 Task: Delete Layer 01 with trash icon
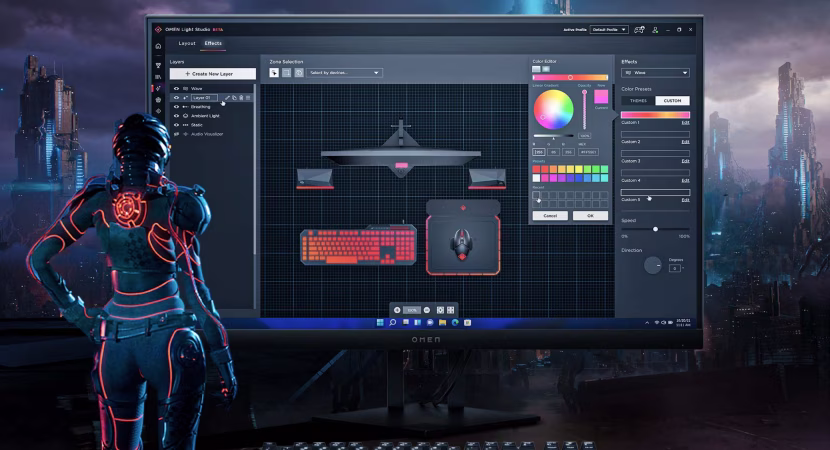pos(241,98)
